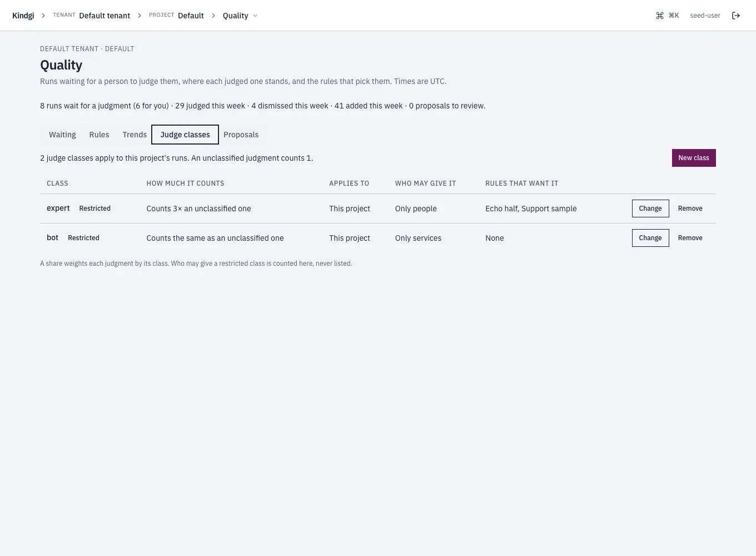Screen dimensions: 756x556
Task: Click the 'Who may give it' column header
Action: pyautogui.click(x=425, y=183)
